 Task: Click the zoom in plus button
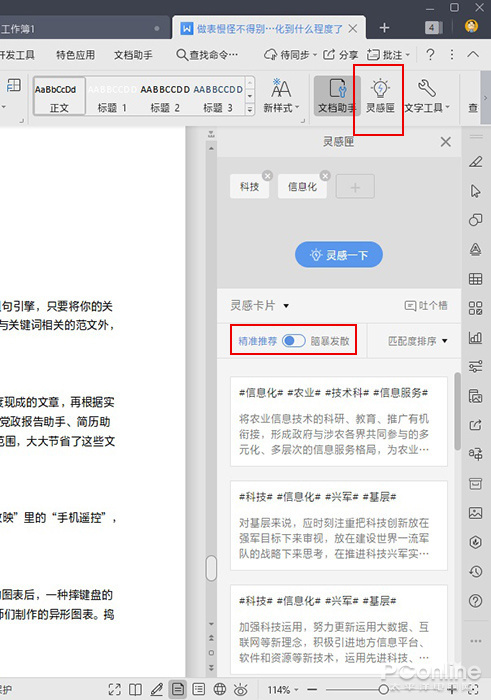click(x=451, y=690)
